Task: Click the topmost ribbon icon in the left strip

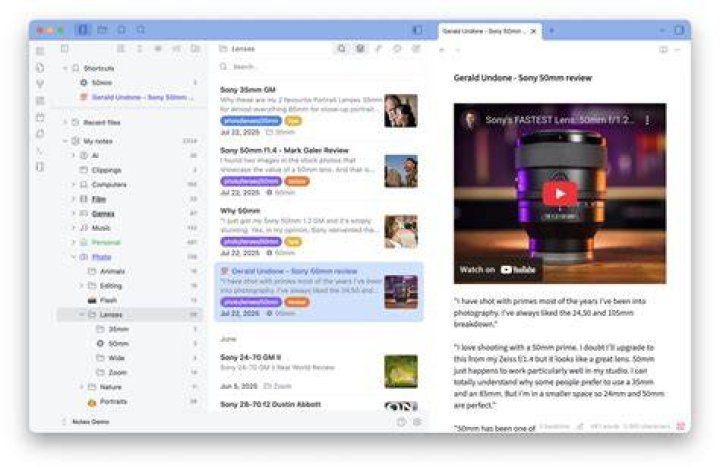Action: [40, 51]
